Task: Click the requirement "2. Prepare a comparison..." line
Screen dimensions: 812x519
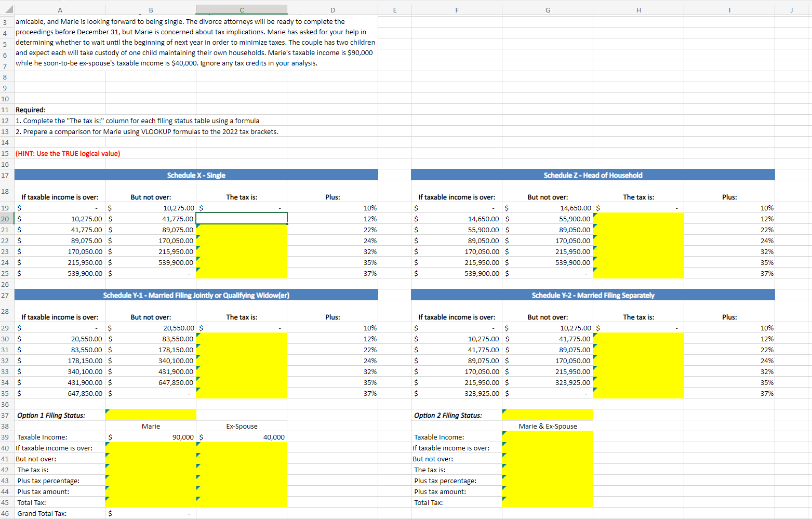Action: [147, 131]
